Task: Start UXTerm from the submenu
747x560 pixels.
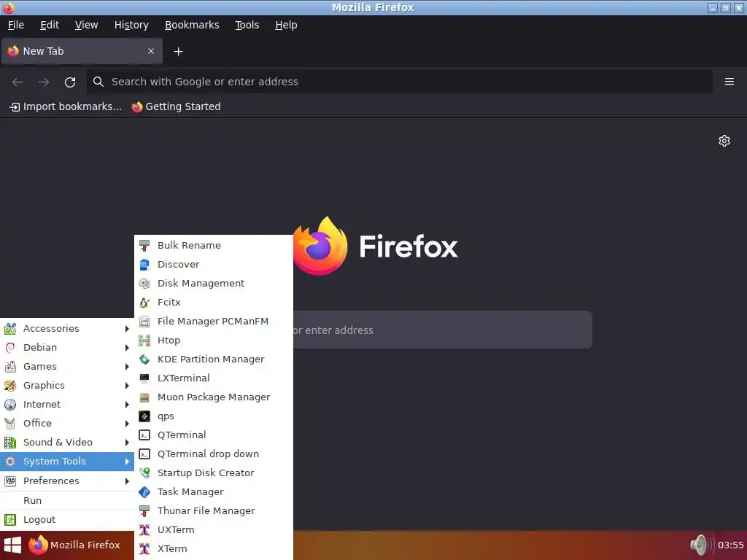Action: pyautogui.click(x=214, y=530)
